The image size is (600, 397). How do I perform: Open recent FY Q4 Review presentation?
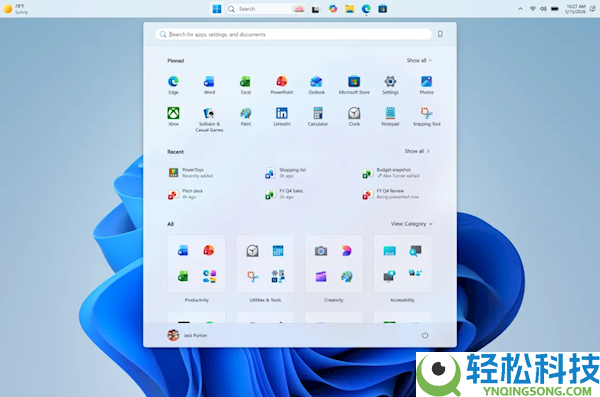tap(391, 194)
